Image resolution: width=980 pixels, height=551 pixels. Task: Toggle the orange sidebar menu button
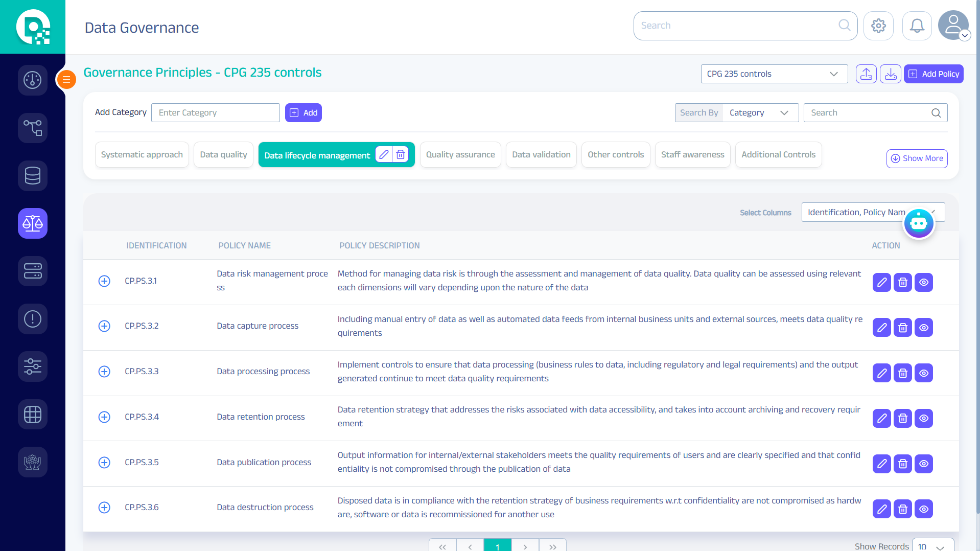pos(66,80)
